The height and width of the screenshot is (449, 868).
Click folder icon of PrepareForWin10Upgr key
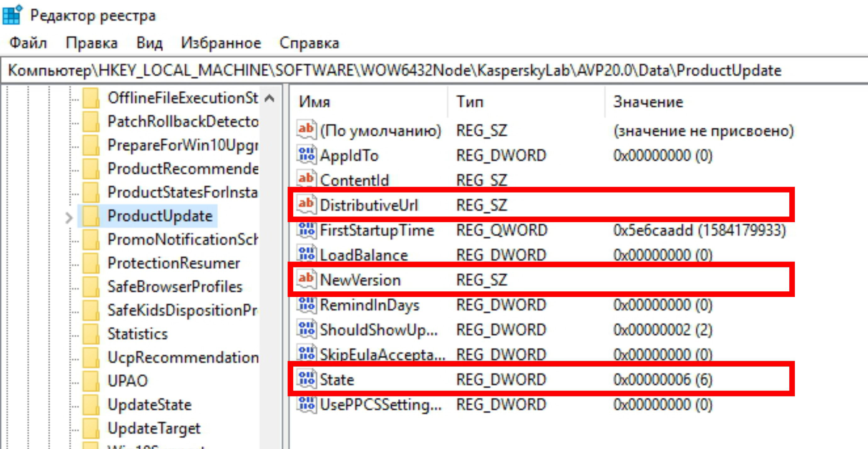click(x=91, y=145)
